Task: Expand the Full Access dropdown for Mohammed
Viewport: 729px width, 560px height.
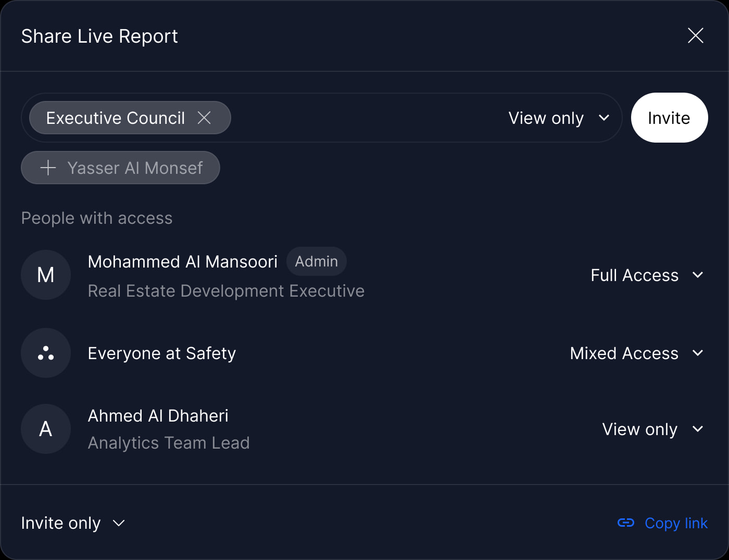Action: coord(647,275)
